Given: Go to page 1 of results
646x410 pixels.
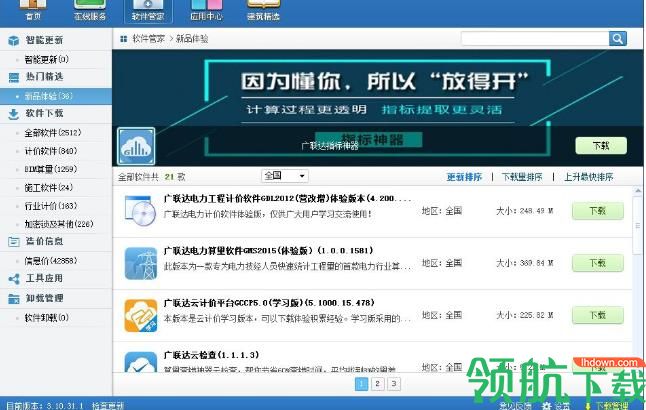Looking at the screenshot, I should coord(361,384).
